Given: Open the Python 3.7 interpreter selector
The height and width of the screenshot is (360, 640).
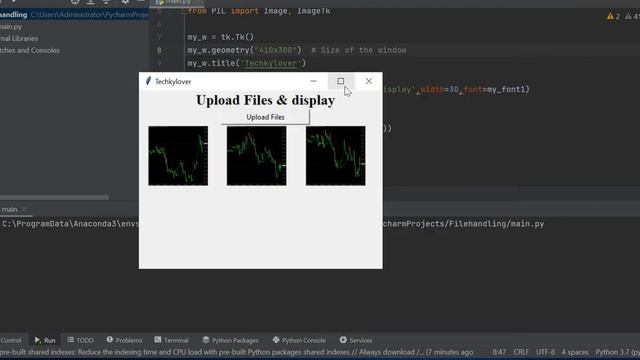Looking at the screenshot, I should coord(617,352).
